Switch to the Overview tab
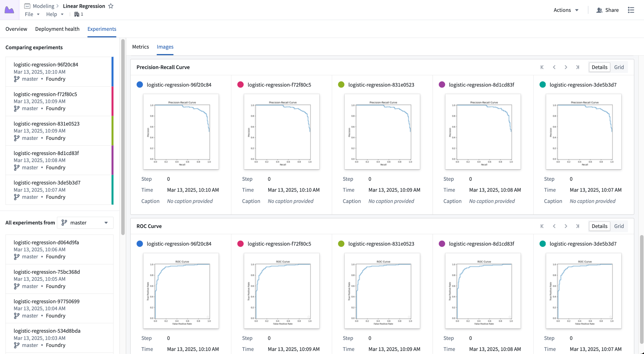 click(x=16, y=29)
